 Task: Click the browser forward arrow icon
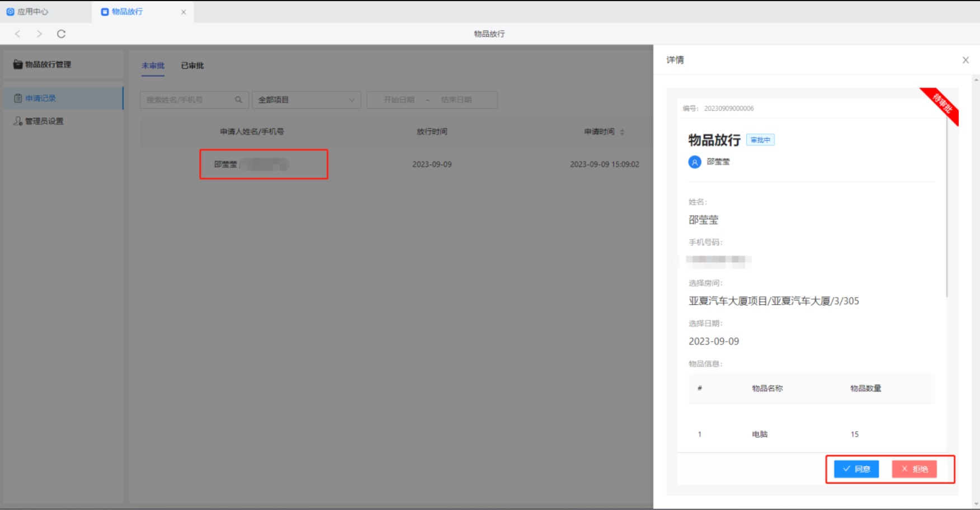pos(39,34)
